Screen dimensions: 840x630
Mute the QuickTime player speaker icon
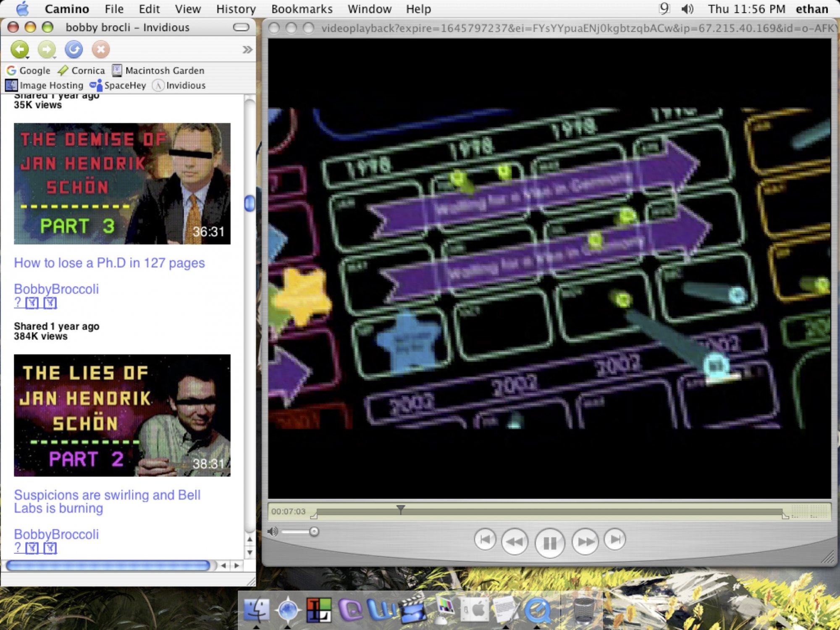pos(273,532)
